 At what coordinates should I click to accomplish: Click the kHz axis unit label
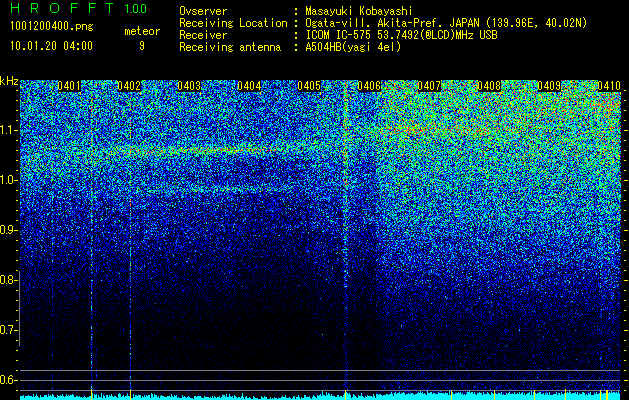click(9, 81)
